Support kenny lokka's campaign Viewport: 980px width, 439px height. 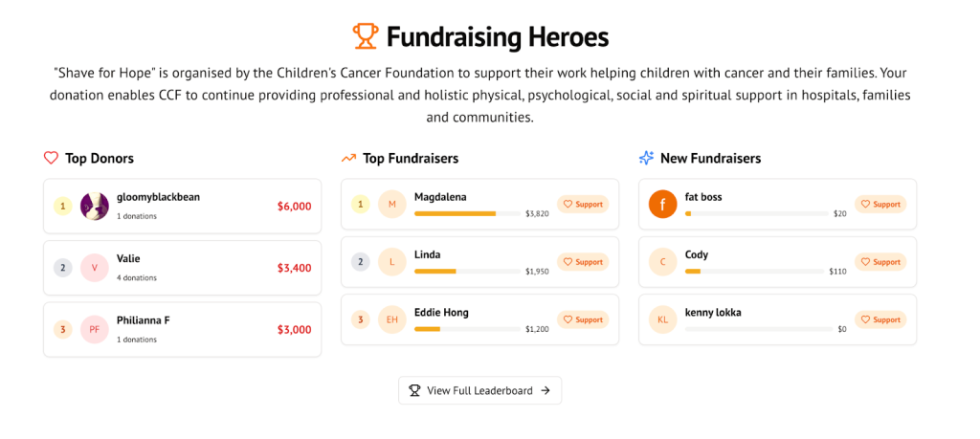(880, 319)
